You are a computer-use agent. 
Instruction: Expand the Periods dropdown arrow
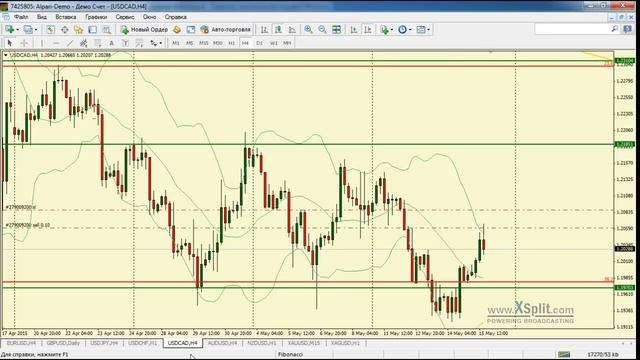click(x=410, y=29)
